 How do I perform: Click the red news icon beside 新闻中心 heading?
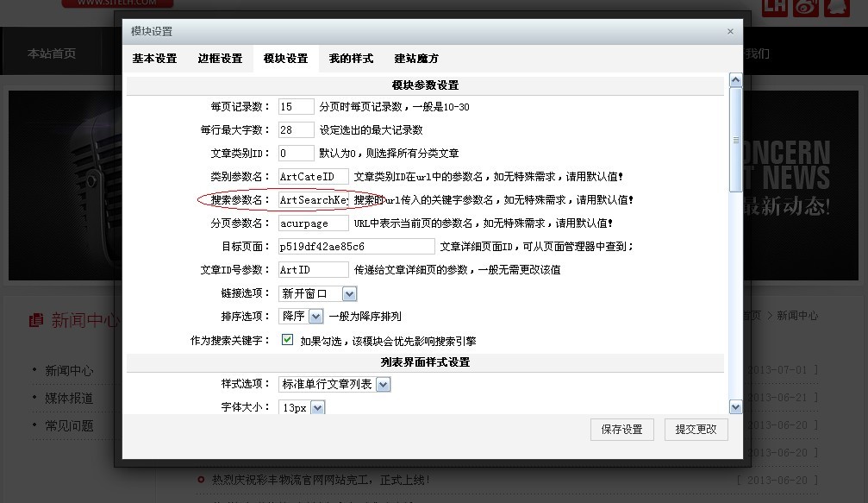(36, 320)
